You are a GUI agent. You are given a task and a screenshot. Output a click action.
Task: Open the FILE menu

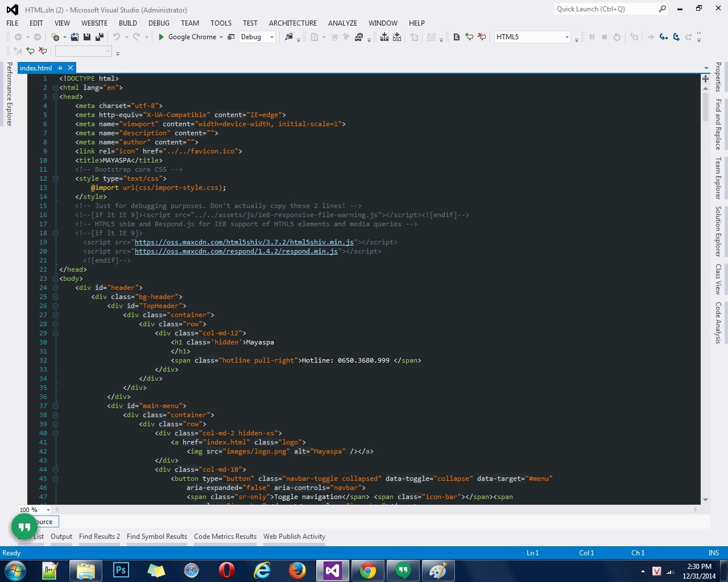click(13, 23)
